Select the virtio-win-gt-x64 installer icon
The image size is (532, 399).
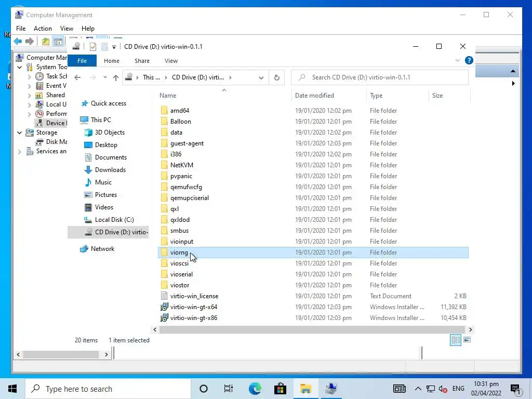click(x=164, y=307)
